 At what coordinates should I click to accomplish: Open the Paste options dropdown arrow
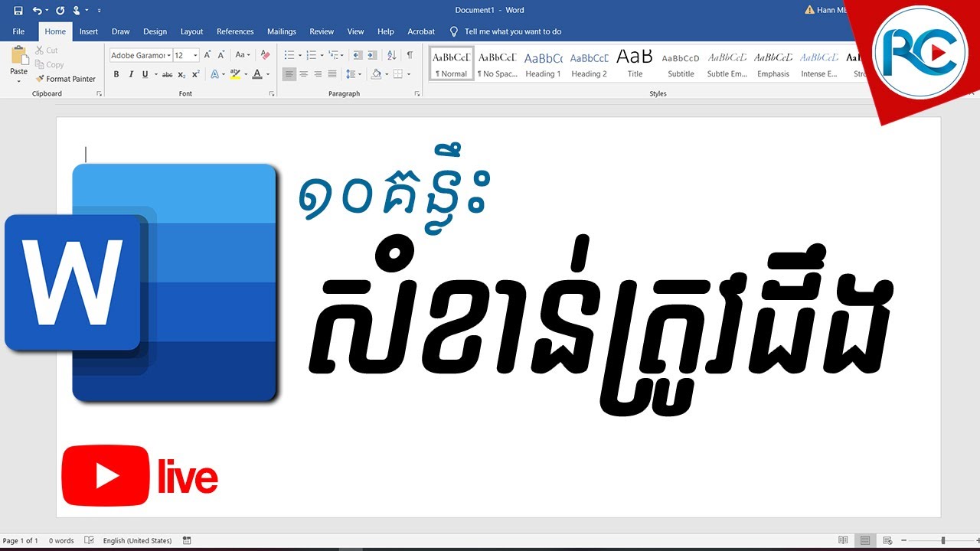pyautogui.click(x=18, y=80)
